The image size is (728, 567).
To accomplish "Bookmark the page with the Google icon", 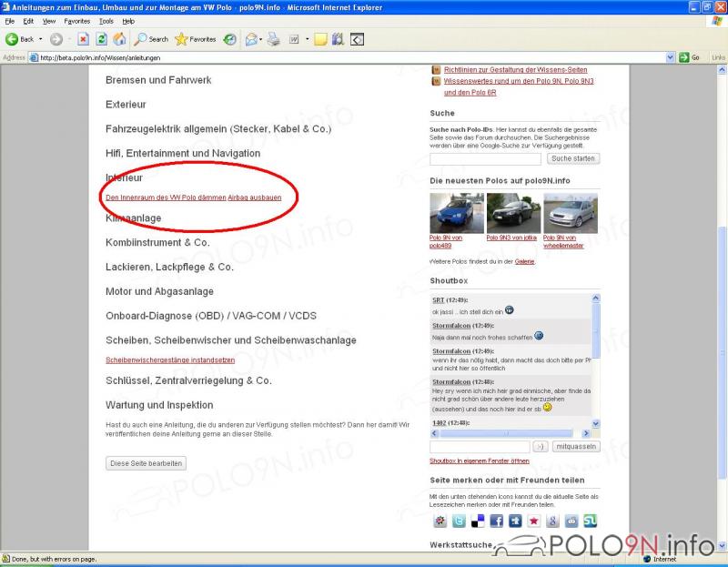I will [552, 521].
